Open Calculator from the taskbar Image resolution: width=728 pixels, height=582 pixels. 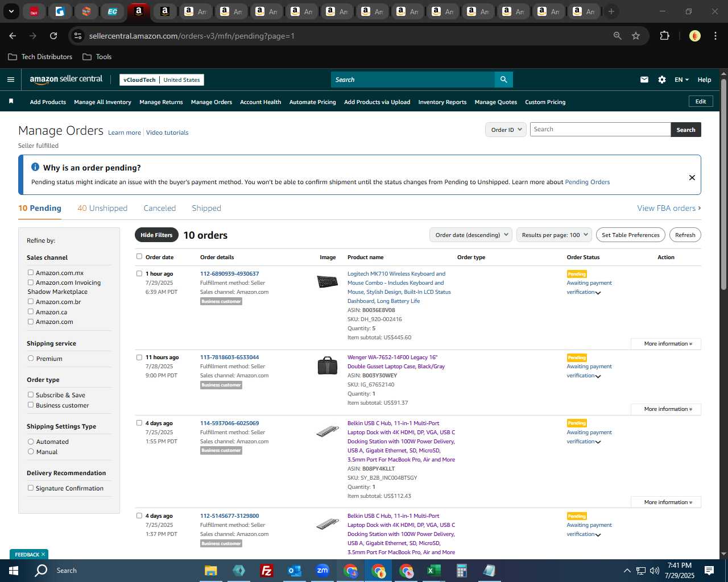point(461,571)
